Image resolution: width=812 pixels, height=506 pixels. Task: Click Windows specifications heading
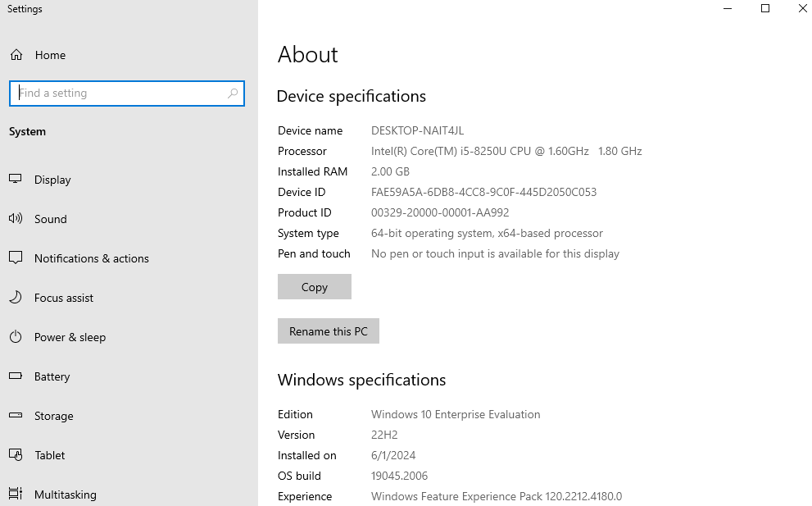pyautogui.click(x=361, y=380)
